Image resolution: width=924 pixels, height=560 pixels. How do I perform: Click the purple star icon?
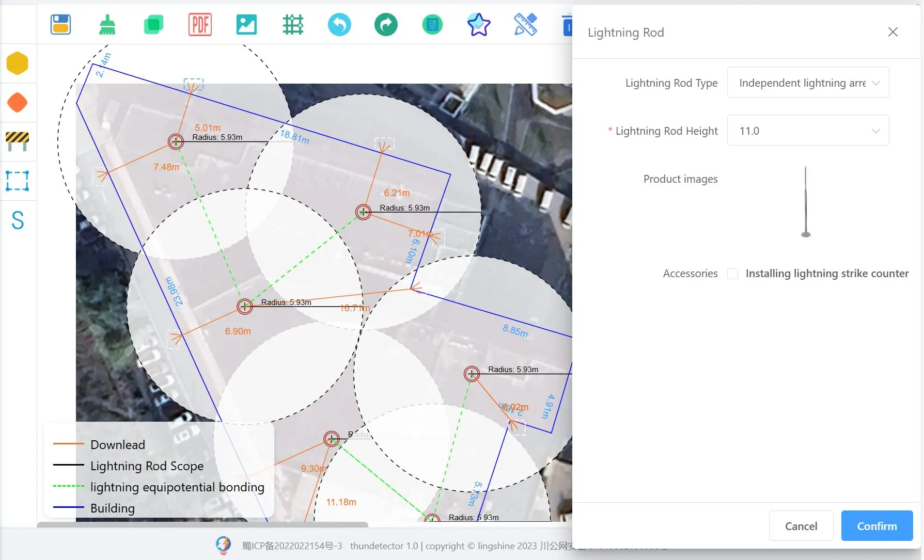[x=479, y=24]
